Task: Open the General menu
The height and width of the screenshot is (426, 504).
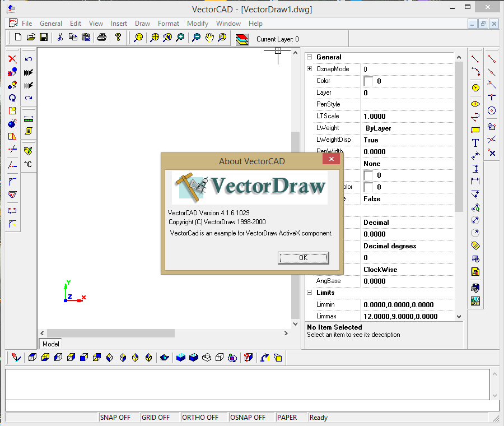Action: pyautogui.click(x=51, y=24)
